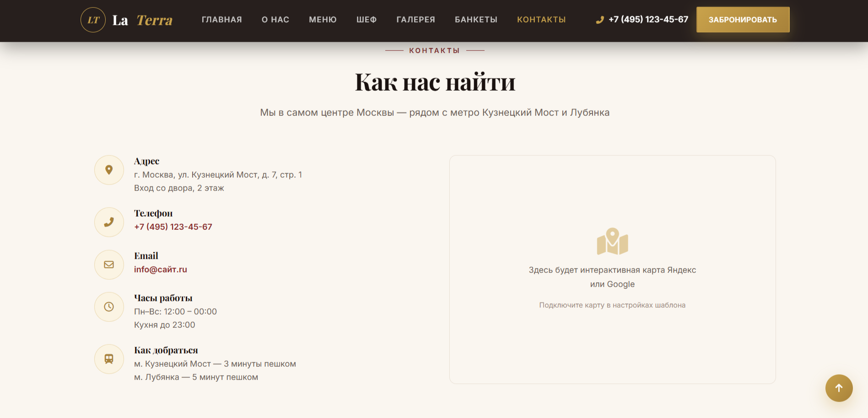Click the envelope icon beside Email
Viewport: 868px width, 418px height.
(x=109, y=265)
